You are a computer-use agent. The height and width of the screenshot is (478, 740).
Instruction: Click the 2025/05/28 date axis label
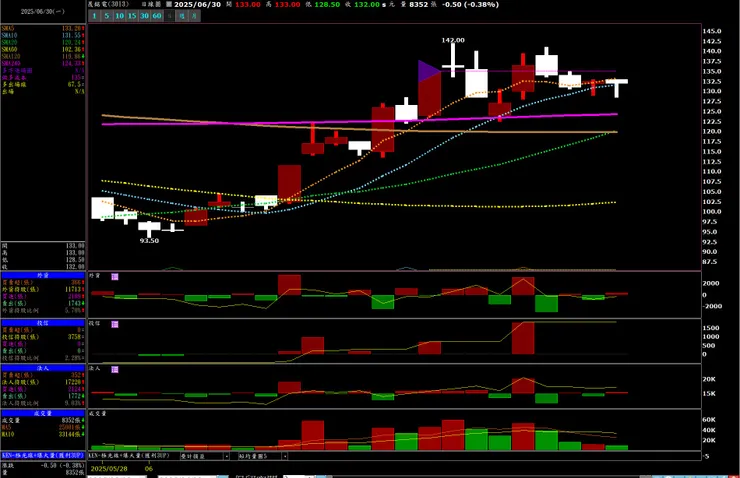[109, 469]
